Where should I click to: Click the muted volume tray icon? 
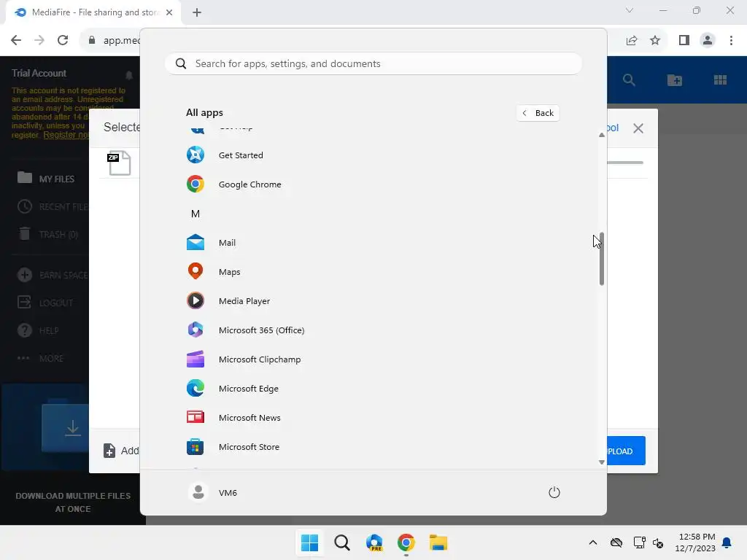coord(658,542)
